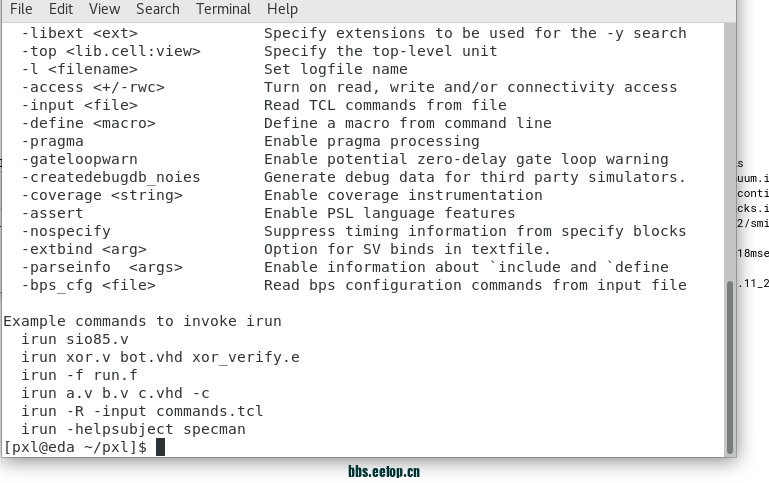This screenshot has width=769, height=483.
Task: Click the '-bps_cfg <file>' option text
Action: (89, 285)
